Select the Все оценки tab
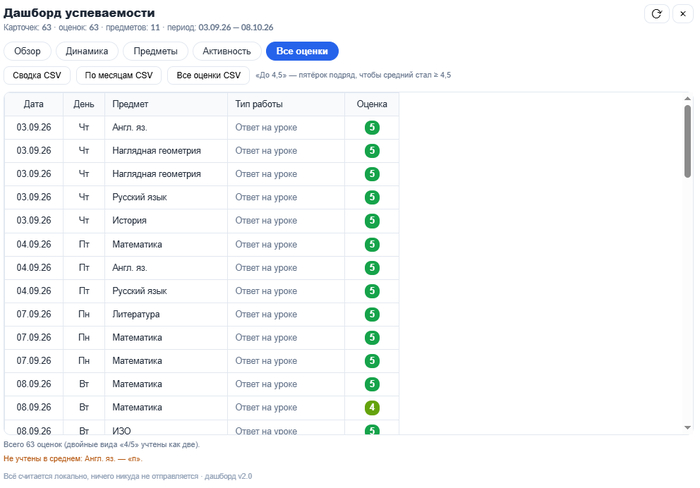Image resolution: width=700 pixels, height=488 pixels. pyautogui.click(x=302, y=51)
